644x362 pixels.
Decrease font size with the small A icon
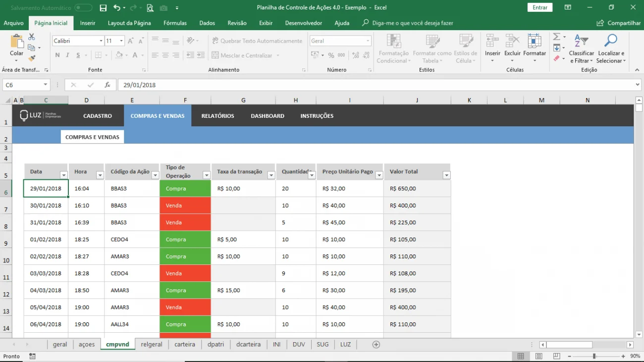(141, 41)
